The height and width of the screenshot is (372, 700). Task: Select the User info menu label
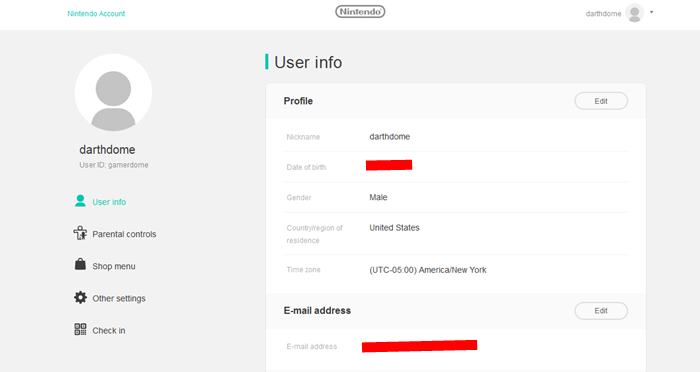[x=109, y=202]
